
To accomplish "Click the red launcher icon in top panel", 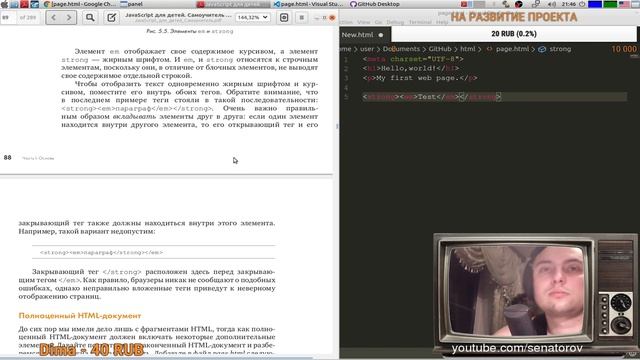I will click(24, 4).
